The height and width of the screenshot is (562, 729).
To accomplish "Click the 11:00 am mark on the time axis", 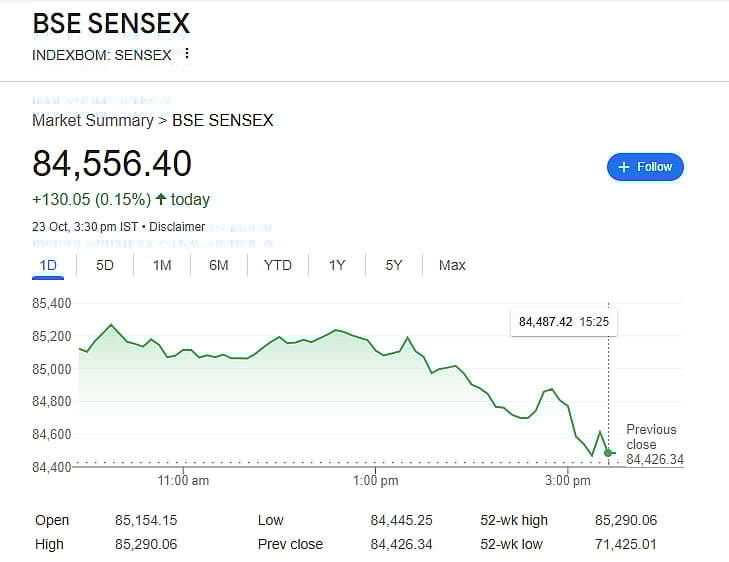I will tap(184, 481).
